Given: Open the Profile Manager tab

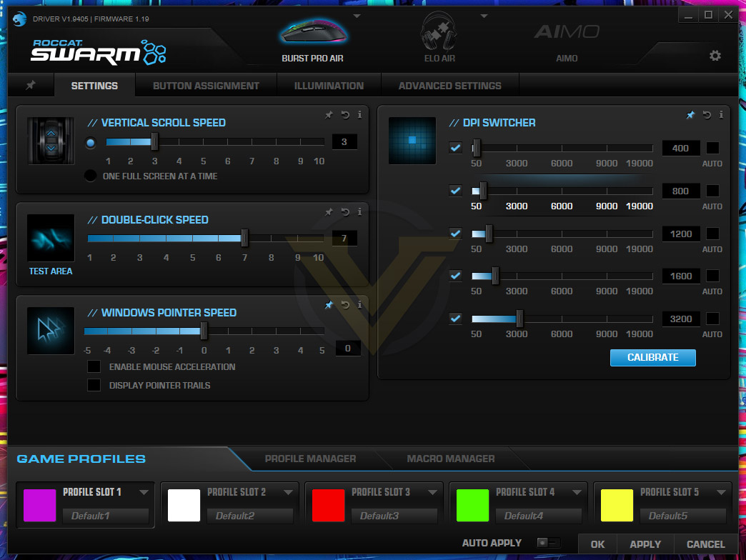Looking at the screenshot, I should 310,459.
